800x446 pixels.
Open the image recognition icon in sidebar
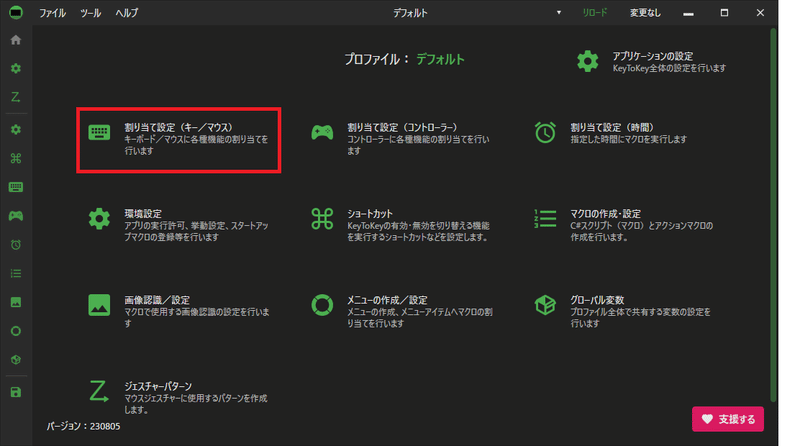(x=16, y=302)
